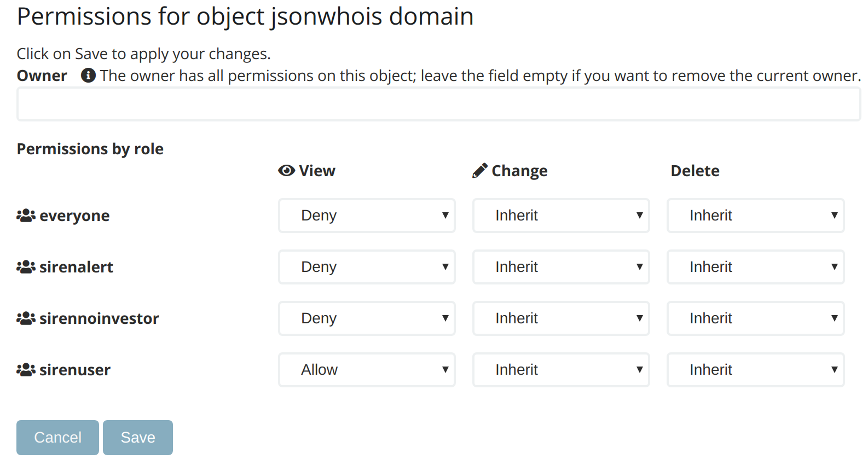Click the group icon next to everyone
This screenshot has height=465, width=868.
(26, 216)
